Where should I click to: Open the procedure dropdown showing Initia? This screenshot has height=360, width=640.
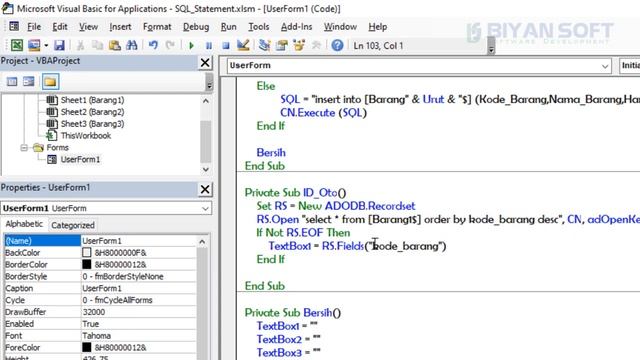pos(630,66)
